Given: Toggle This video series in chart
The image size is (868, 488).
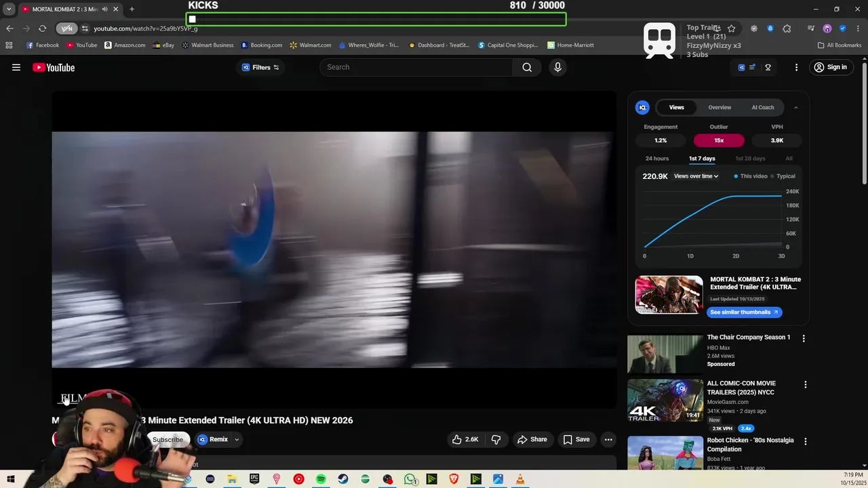Looking at the screenshot, I should coord(751,176).
